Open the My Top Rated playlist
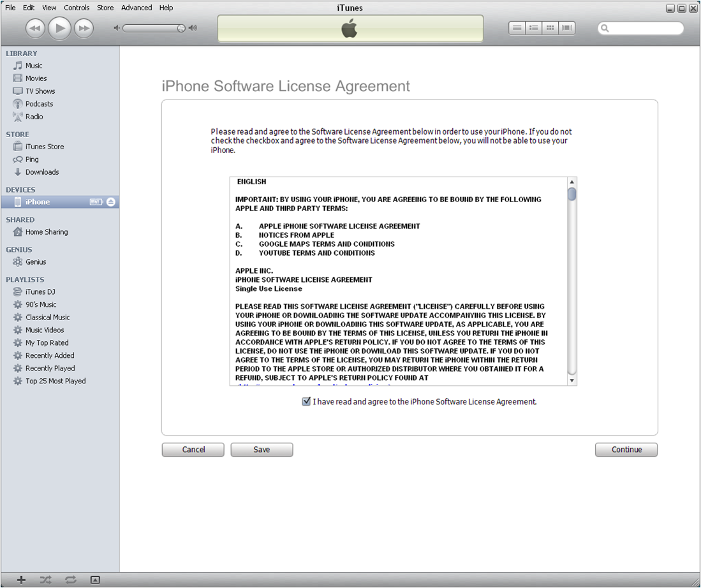Screen dimensions: 701x588 tap(60, 343)
